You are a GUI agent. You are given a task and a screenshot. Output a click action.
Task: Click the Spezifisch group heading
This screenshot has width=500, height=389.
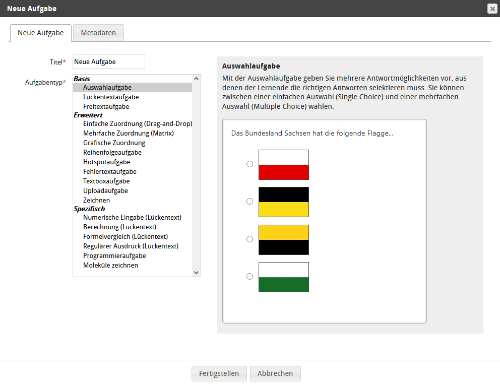click(89, 209)
